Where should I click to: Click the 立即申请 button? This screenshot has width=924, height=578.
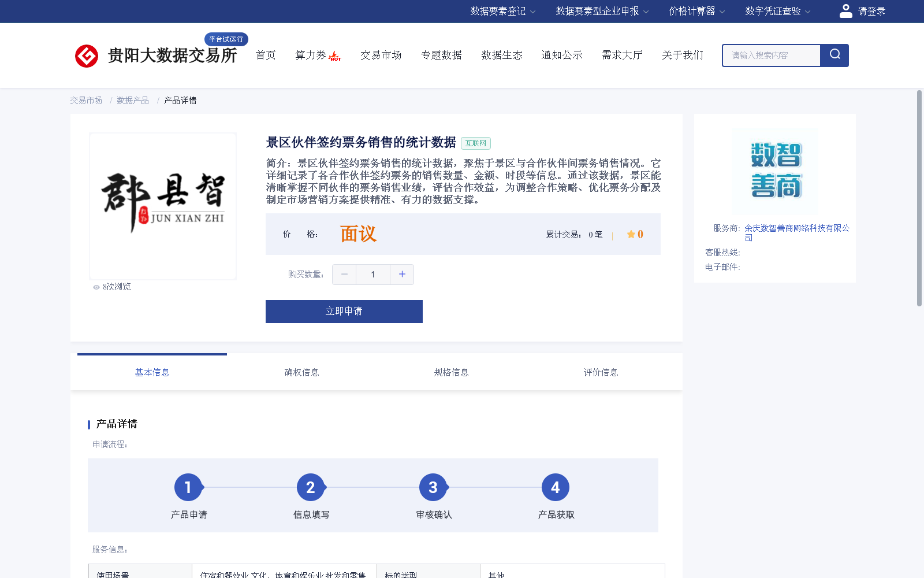point(344,312)
